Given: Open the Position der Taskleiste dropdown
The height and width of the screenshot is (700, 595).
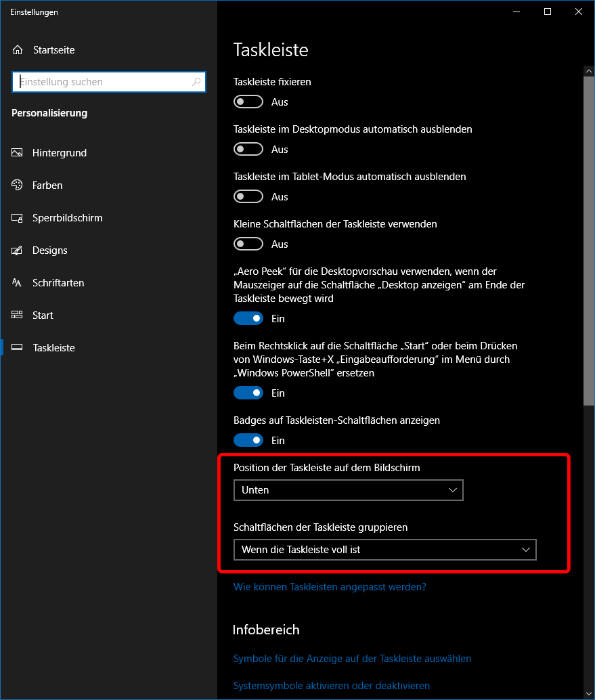Looking at the screenshot, I should tap(348, 490).
